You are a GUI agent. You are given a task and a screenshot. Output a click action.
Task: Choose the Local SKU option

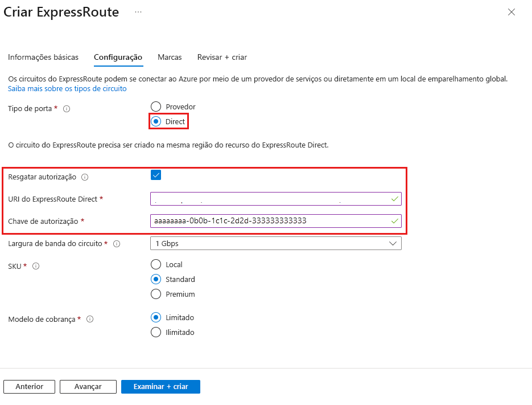click(156, 264)
